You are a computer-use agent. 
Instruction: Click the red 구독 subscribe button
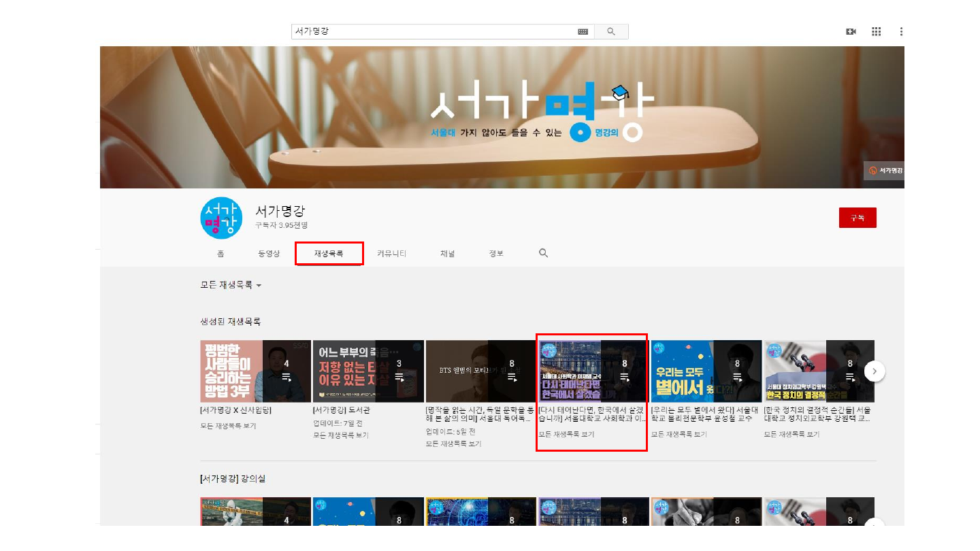click(857, 218)
